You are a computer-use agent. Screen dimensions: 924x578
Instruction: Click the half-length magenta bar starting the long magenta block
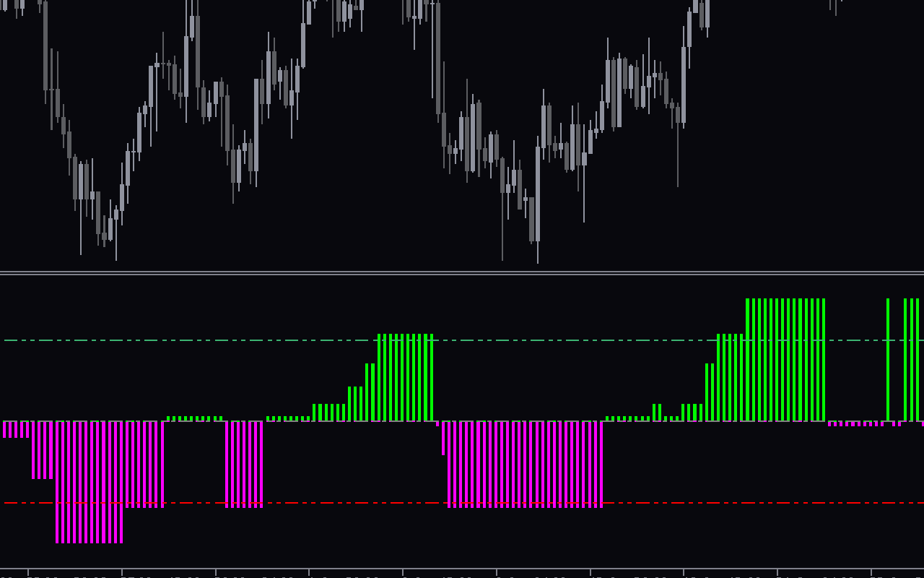[x=443, y=438]
